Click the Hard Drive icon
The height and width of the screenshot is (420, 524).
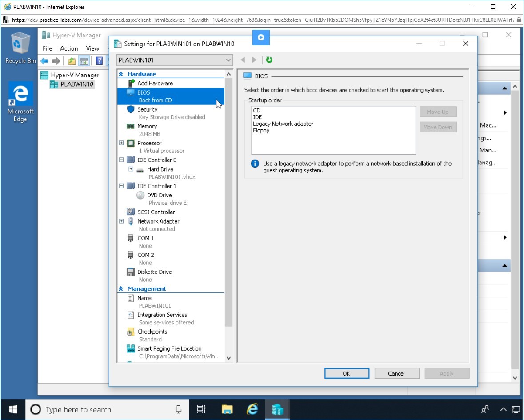pyautogui.click(x=140, y=170)
